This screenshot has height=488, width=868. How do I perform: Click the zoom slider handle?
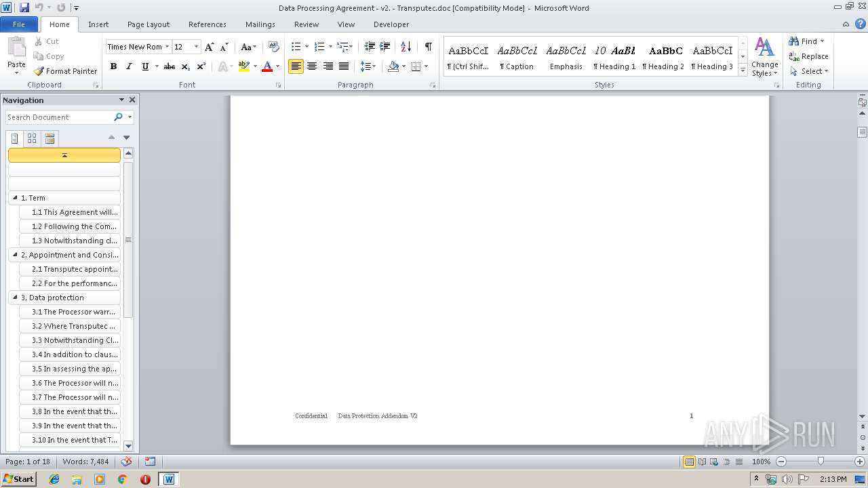(x=821, y=462)
